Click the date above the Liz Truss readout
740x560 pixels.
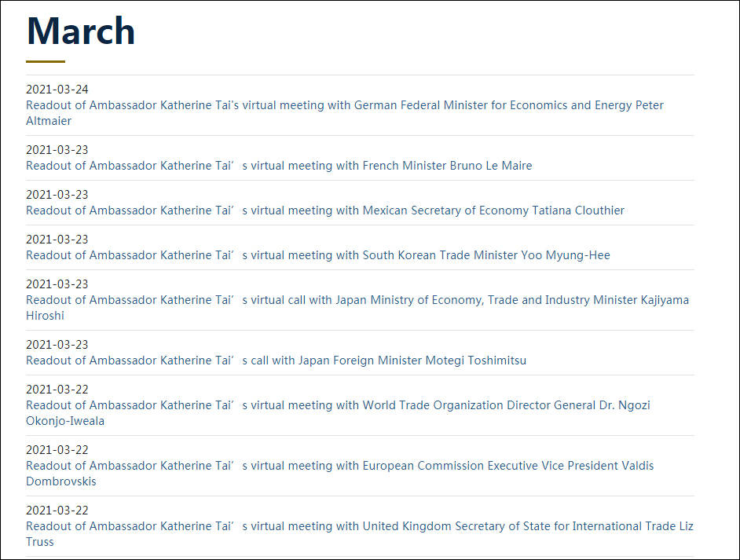coord(57,510)
